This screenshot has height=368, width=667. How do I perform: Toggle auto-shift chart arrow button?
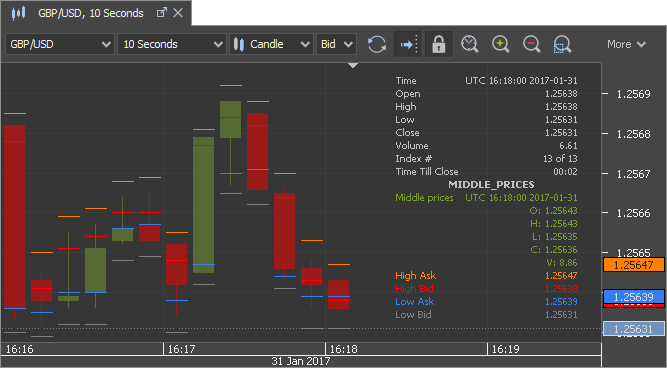pyautogui.click(x=408, y=44)
